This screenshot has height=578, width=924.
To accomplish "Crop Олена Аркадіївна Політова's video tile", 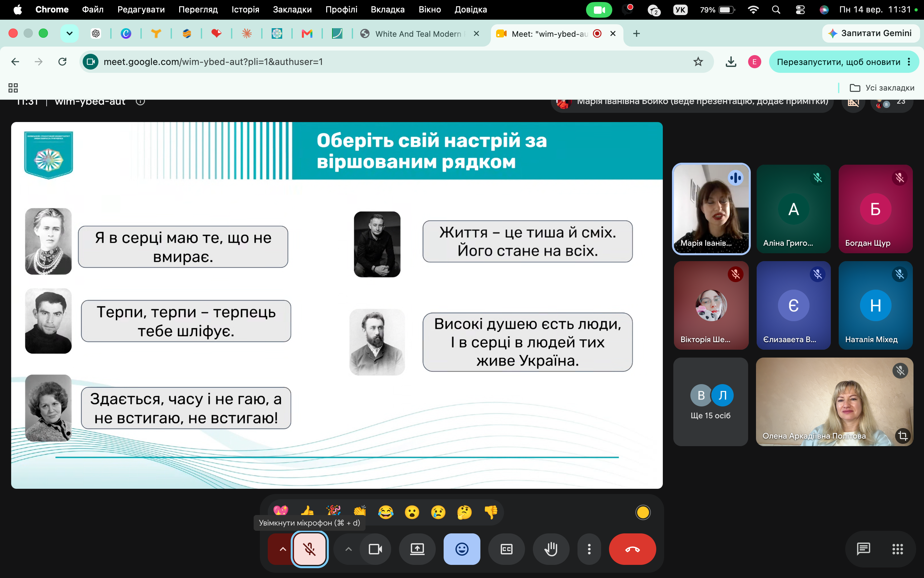I will (x=903, y=436).
